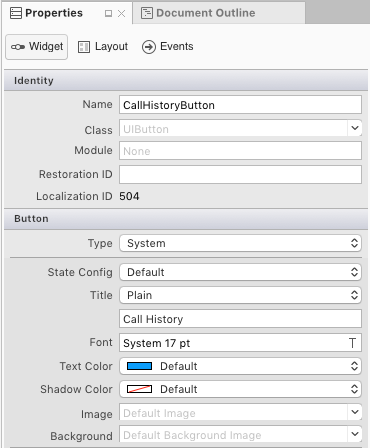Click the Module None field
Screen dimensions: 370x448
[240, 151]
